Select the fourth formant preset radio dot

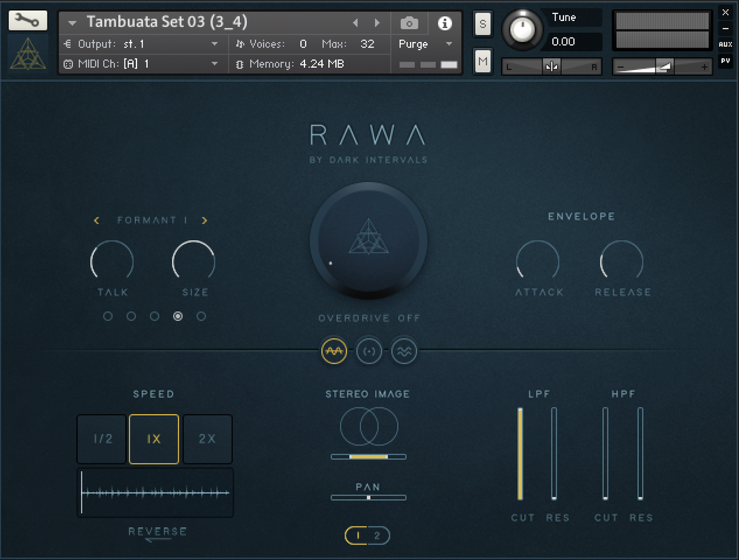pyautogui.click(x=178, y=316)
